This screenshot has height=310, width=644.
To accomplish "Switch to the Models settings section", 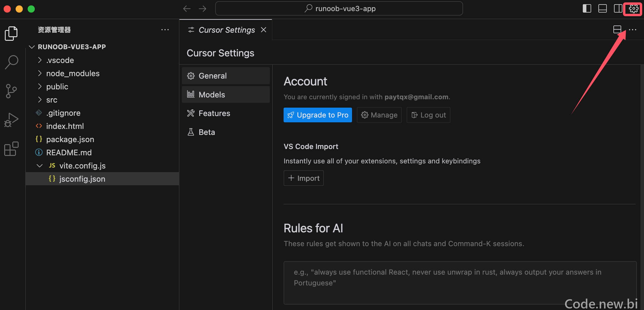I will (226, 94).
